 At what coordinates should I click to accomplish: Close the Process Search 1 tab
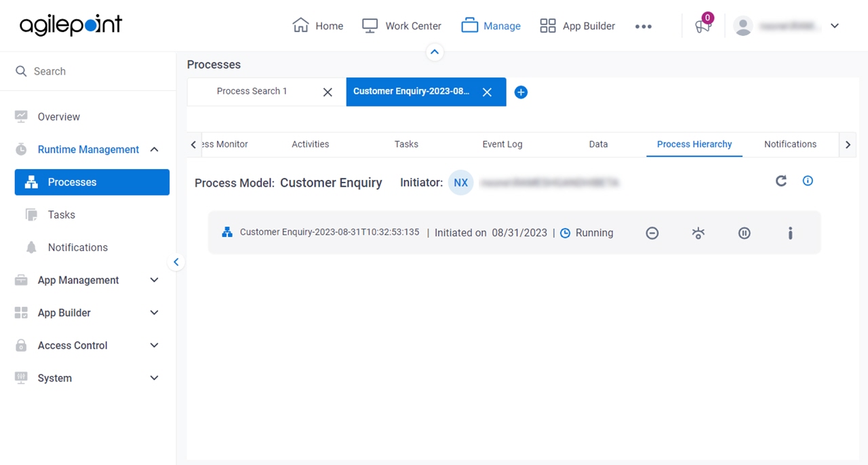328,92
